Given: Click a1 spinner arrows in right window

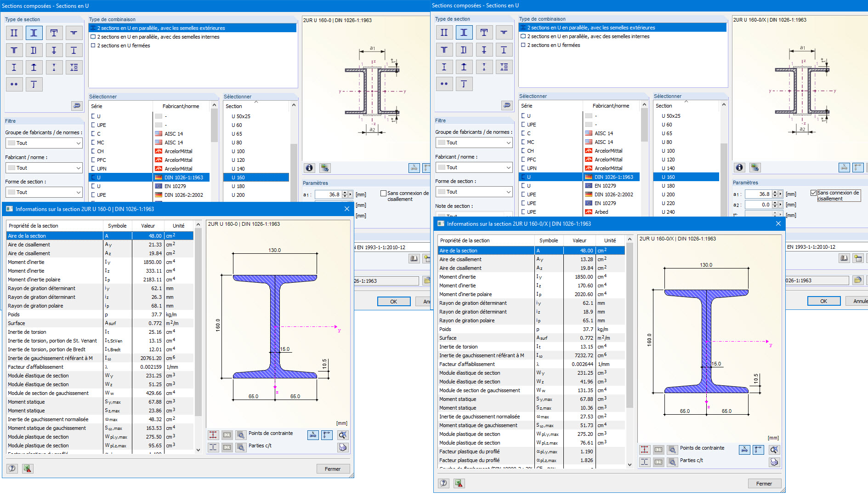Looking at the screenshot, I should click(775, 194).
